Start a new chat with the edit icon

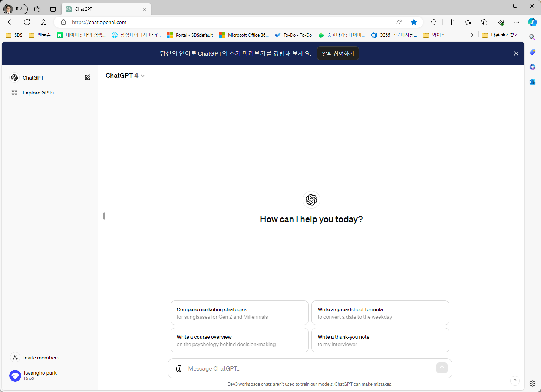(x=88, y=77)
